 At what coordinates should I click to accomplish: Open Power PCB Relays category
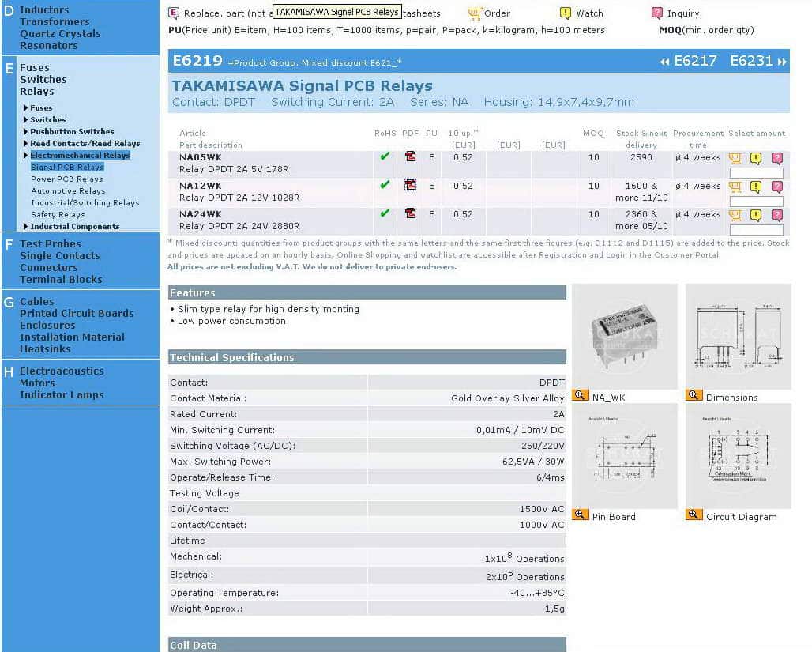(x=67, y=179)
